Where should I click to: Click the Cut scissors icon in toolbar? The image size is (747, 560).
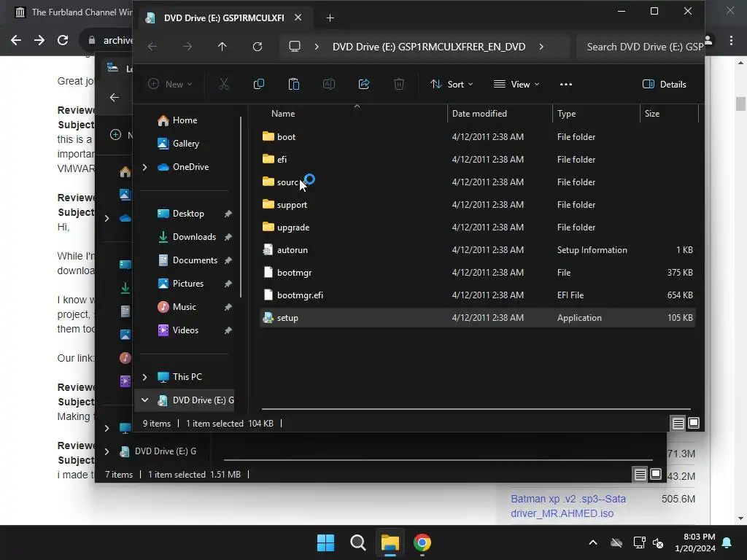(x=223, y=85)
